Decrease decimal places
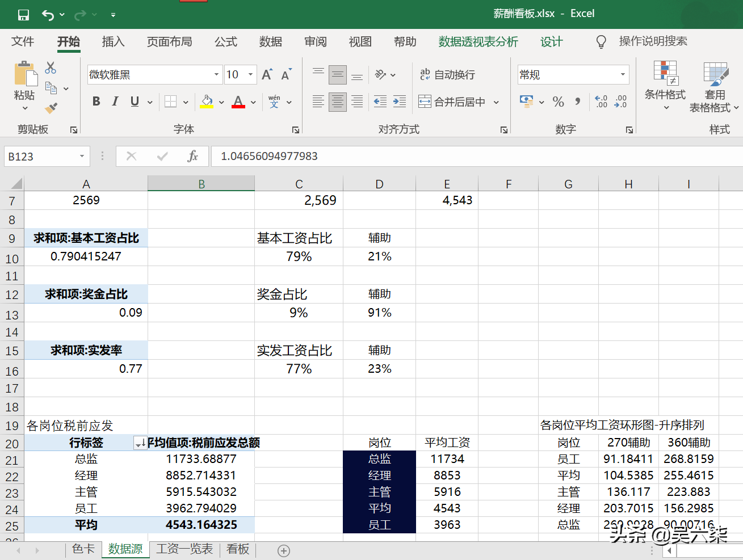 click(x=620, y=102)
